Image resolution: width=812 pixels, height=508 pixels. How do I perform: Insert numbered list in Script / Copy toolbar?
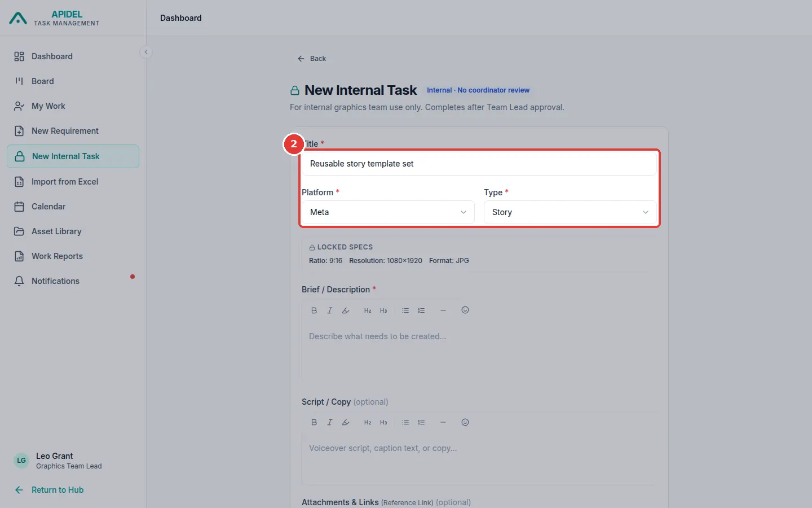[x=421, y=422]
